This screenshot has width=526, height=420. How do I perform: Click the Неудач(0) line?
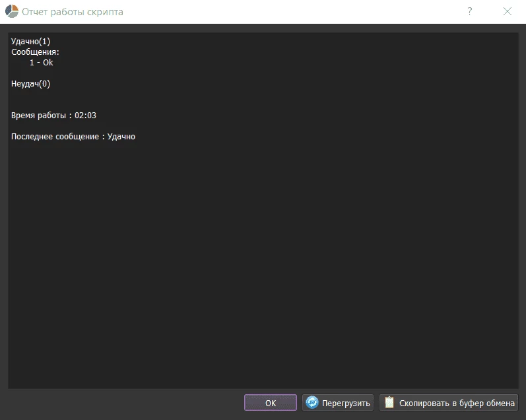[30, 84]
